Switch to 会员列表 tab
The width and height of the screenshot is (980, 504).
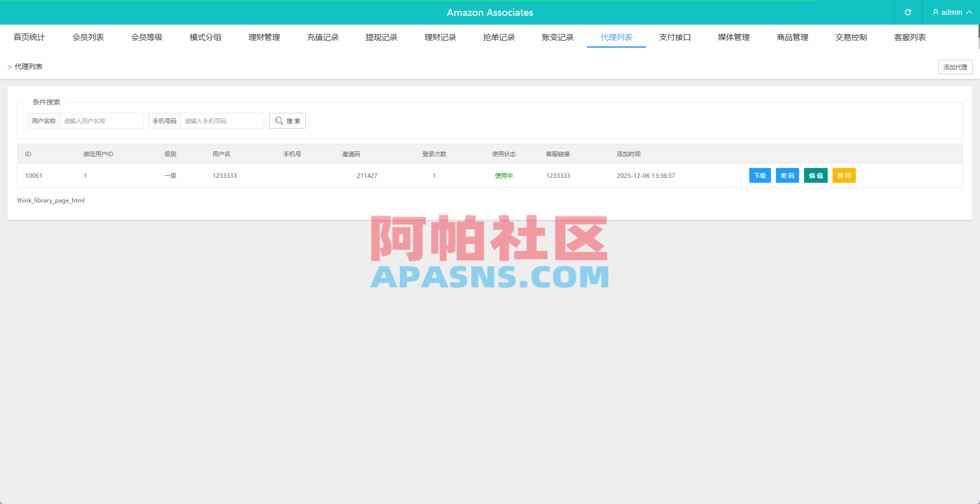click(88, 37)
